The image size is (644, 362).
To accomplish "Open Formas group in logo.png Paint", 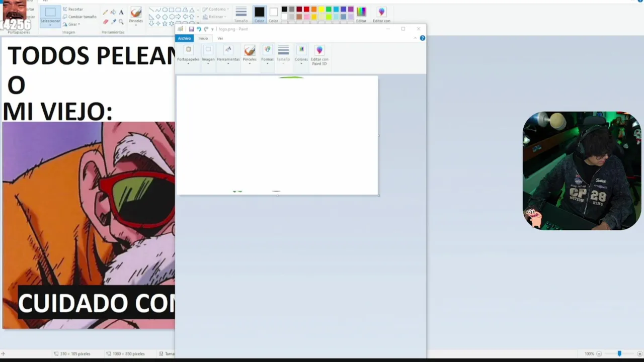I will [x=267, y=55].
